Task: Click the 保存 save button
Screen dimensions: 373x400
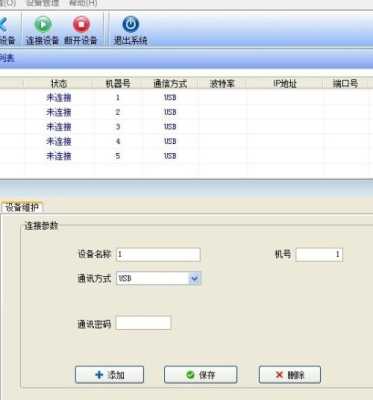Action: click(201, 375)
